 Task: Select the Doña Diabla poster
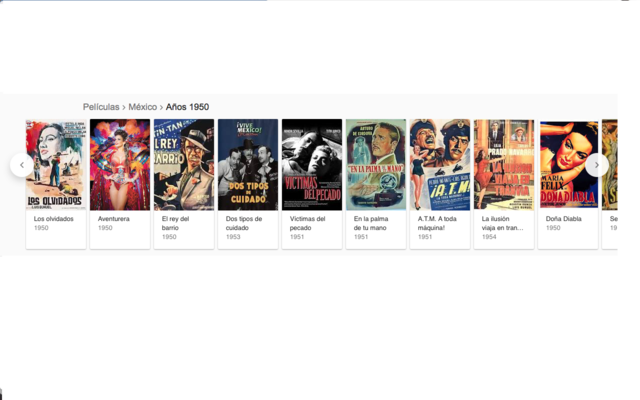pos(568,165)
